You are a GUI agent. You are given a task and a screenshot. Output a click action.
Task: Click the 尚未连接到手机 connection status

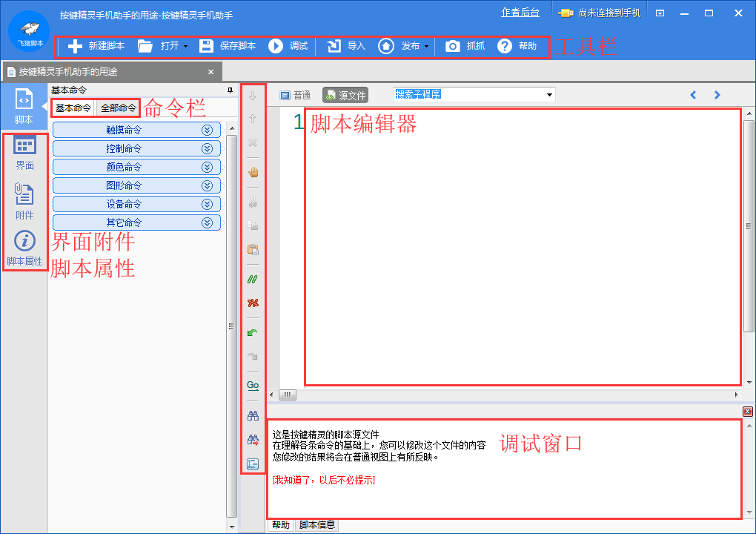(600, 13)
